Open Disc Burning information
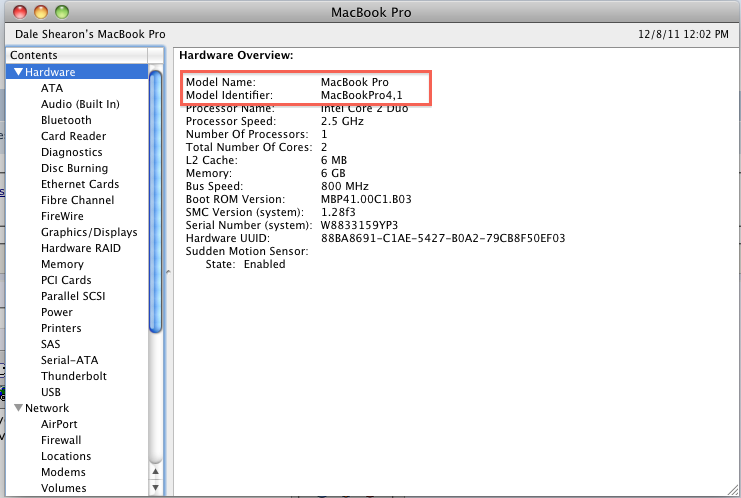 [74, 168]
